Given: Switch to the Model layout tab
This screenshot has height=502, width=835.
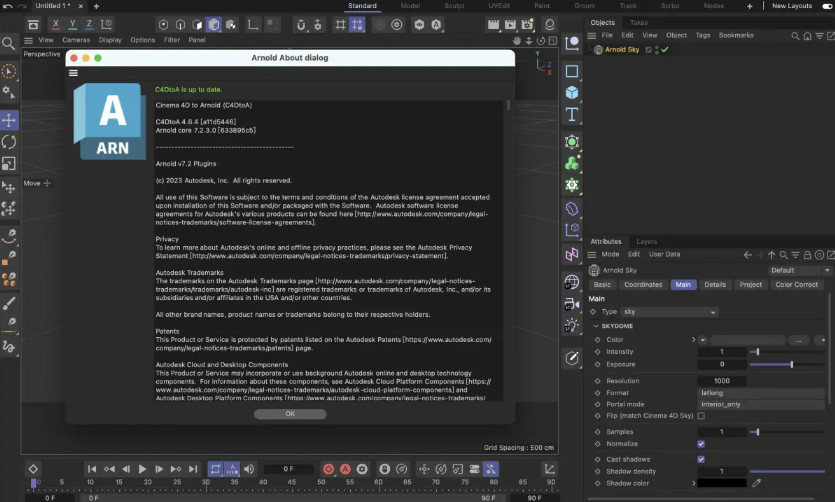Looking at the screenshot, I should (x=410, y=6).
